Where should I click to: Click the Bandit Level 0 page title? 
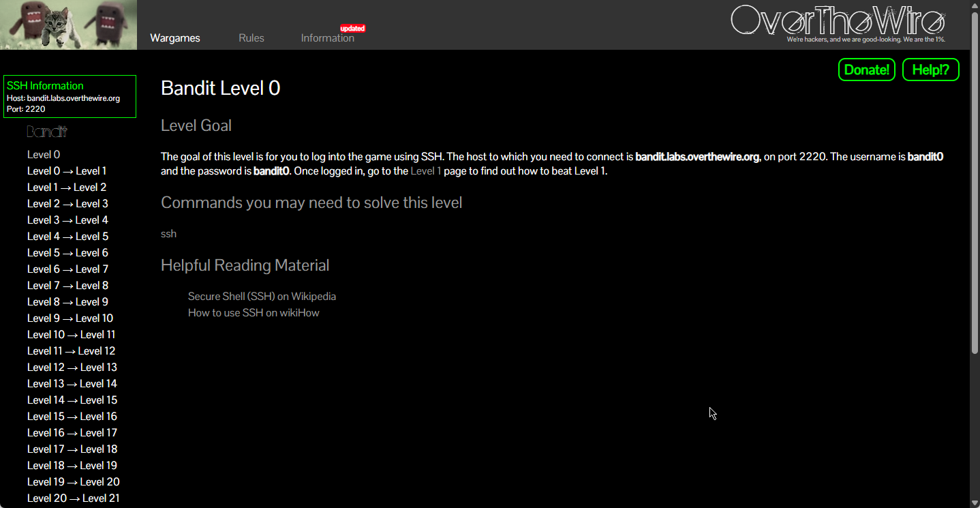point(220,88)
